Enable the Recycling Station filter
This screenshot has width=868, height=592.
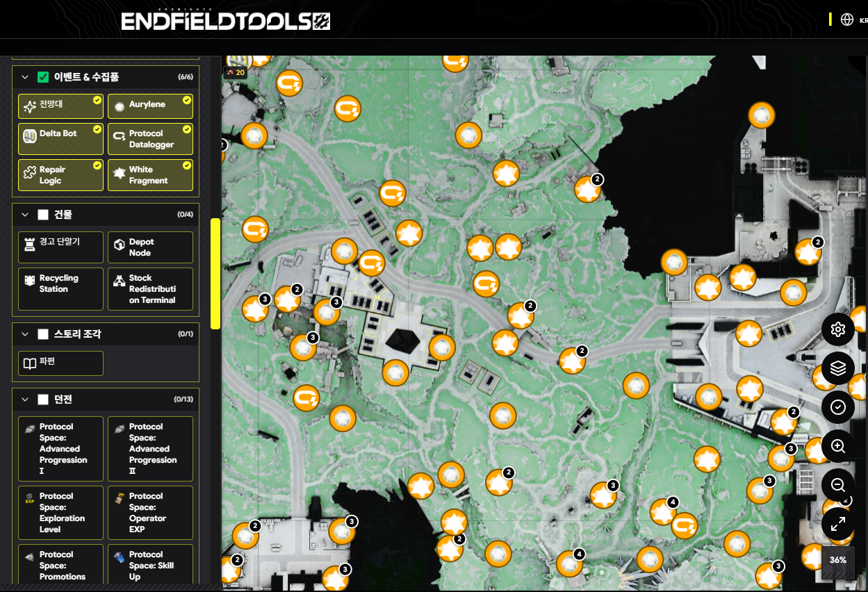point(60,288)
